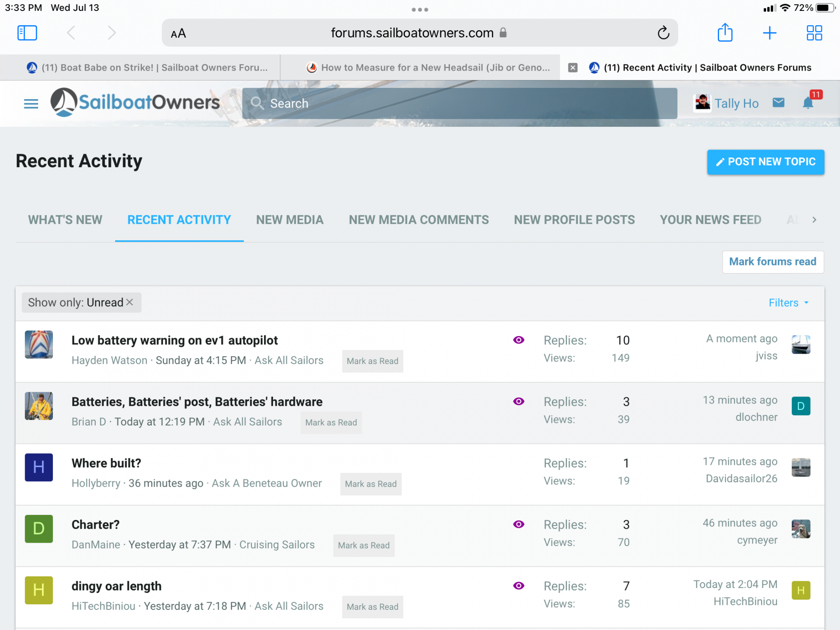Select the NEW MEDIA tab
Viewport: 840px width, 630px height.
point(290,220)
